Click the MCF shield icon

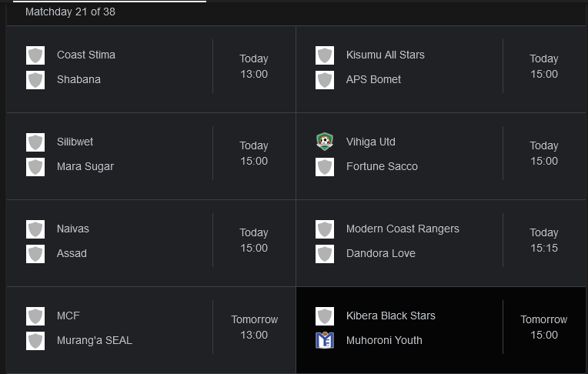[x=35, y=316]
